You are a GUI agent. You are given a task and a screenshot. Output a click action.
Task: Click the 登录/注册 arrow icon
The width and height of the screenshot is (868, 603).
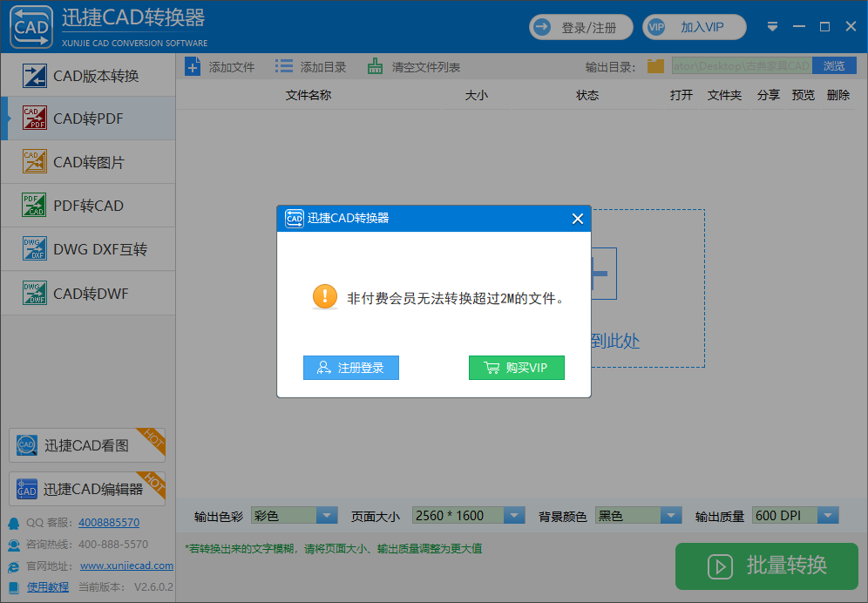pos(542,27)
